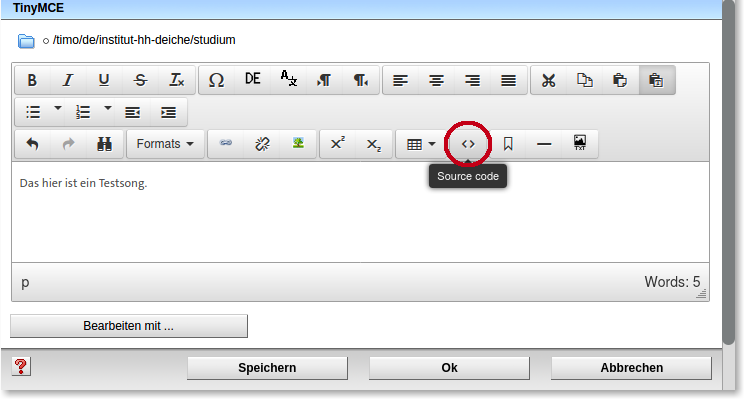Toggle the highlighted Paste-as-text button

click(656, 80)
